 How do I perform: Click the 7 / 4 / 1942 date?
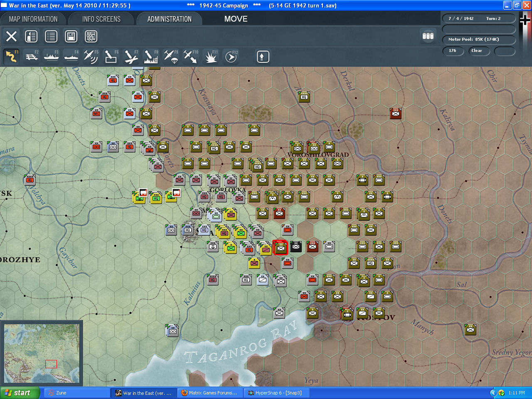[x=461, y=19]
